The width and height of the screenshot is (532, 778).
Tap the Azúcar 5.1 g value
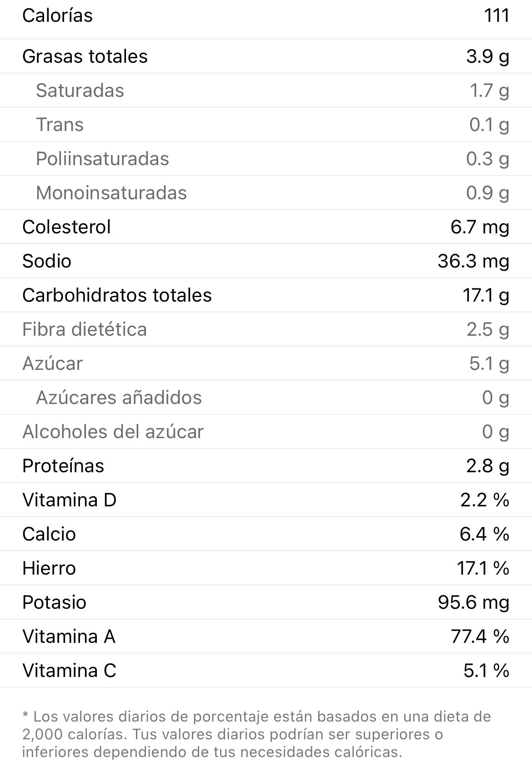tap(489, 364)
